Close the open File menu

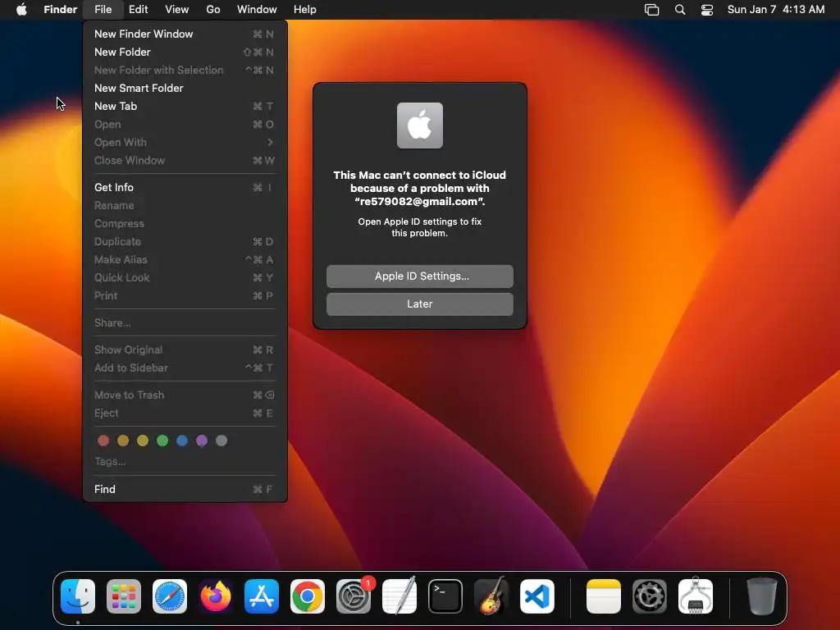tap(103, 9)
